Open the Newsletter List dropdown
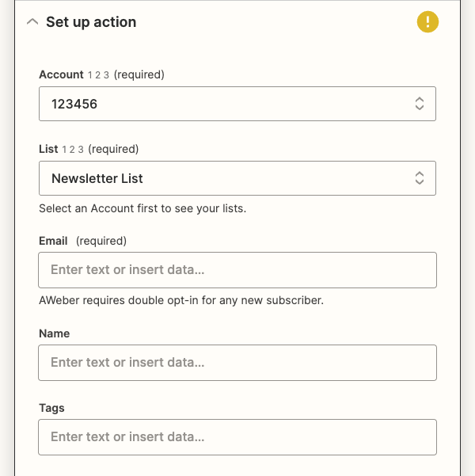Image resolution: width=475 pixels, height=476 pixels. pos(222,178)
